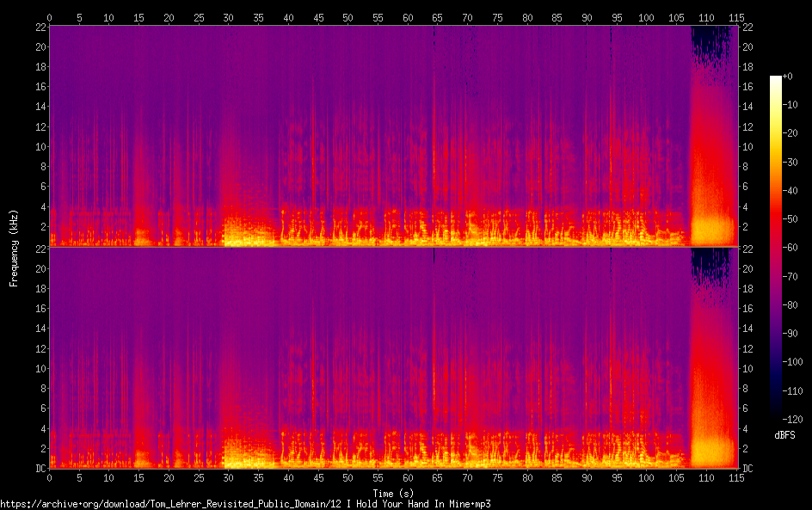Jump to the 0 mark on top time axis
Image resolution: width=812 pixels, height=510 pixels.
click(x=49, y=17)
